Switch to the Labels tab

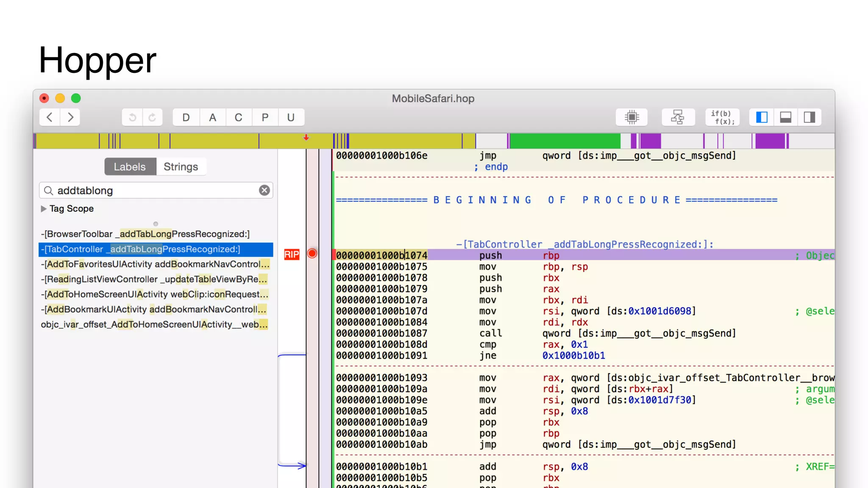click(x=130, y=167)
